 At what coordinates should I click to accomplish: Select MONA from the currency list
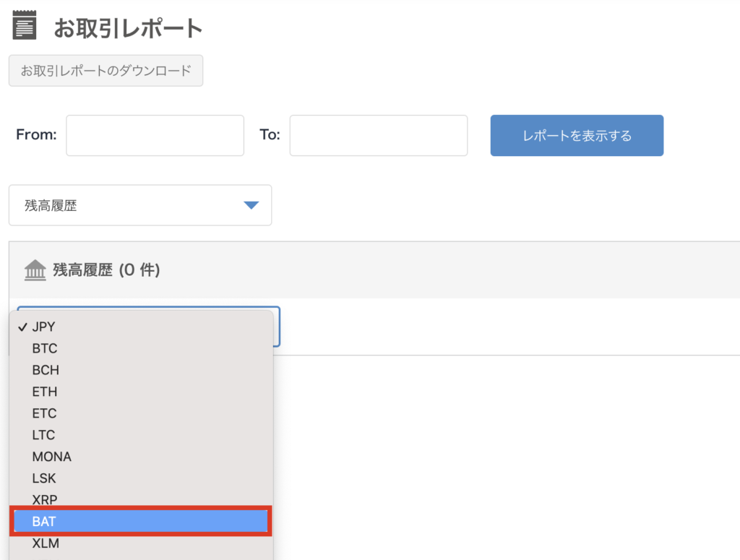(141, 457)
